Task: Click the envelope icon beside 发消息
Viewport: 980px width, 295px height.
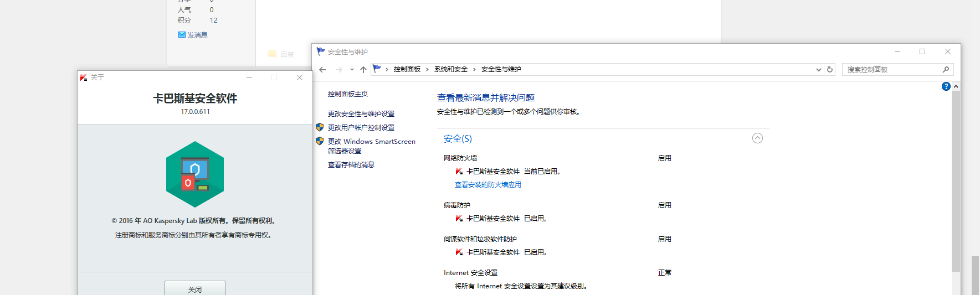Action: (x=182, y=35)
